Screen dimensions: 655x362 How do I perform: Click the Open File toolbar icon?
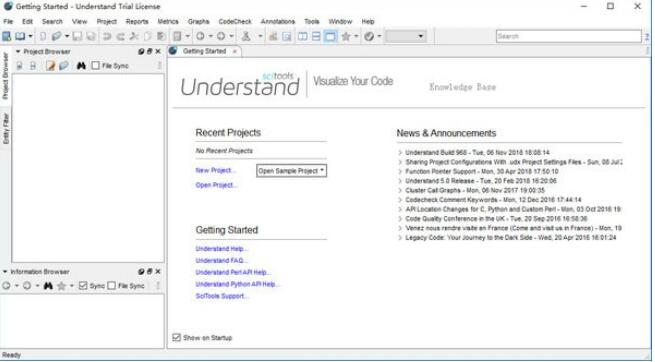click(x=56, y=36)
